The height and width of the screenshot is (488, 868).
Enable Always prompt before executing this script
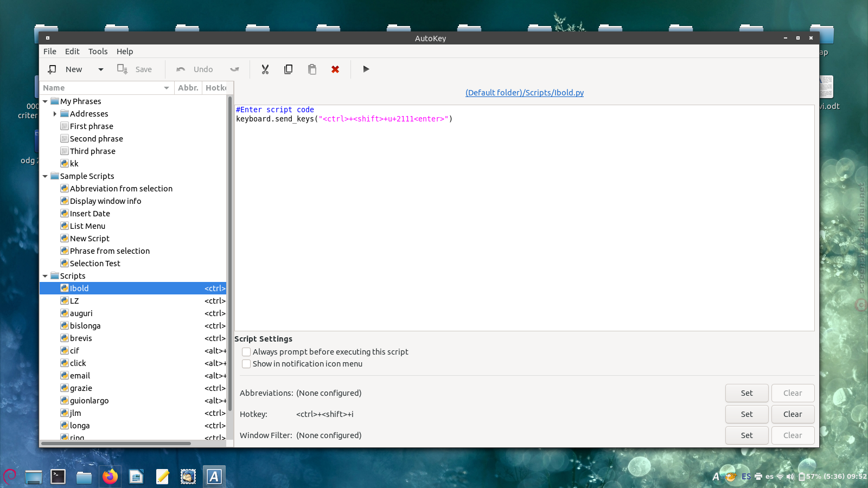coord(246,352)
